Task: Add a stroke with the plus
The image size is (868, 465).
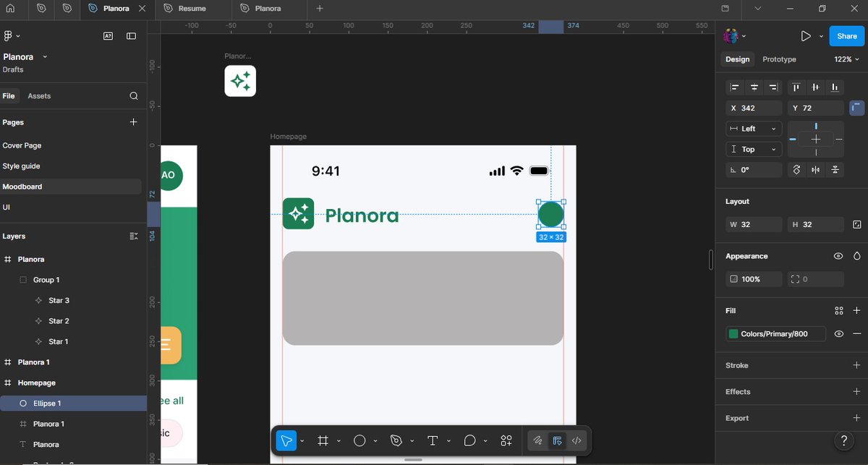Action: [857, 365]
